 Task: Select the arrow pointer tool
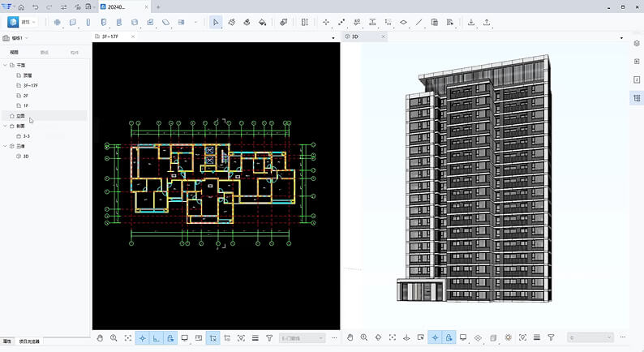click(x=216, y=23)
